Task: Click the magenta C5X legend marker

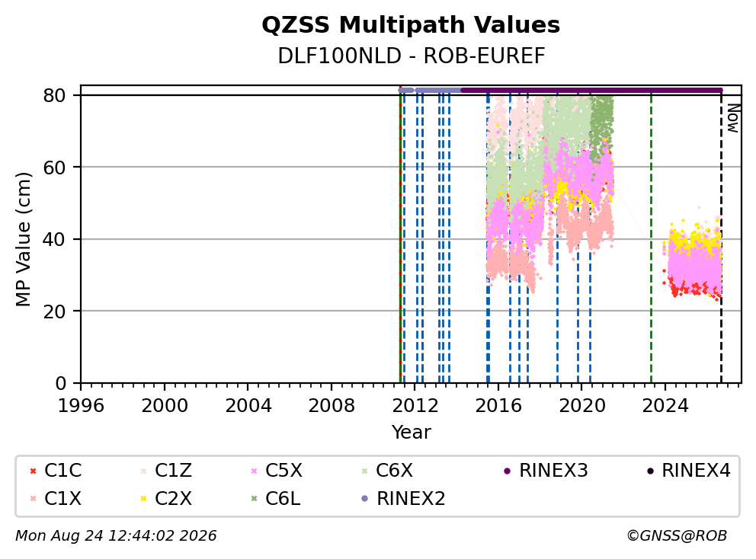Action: point(254,471)
